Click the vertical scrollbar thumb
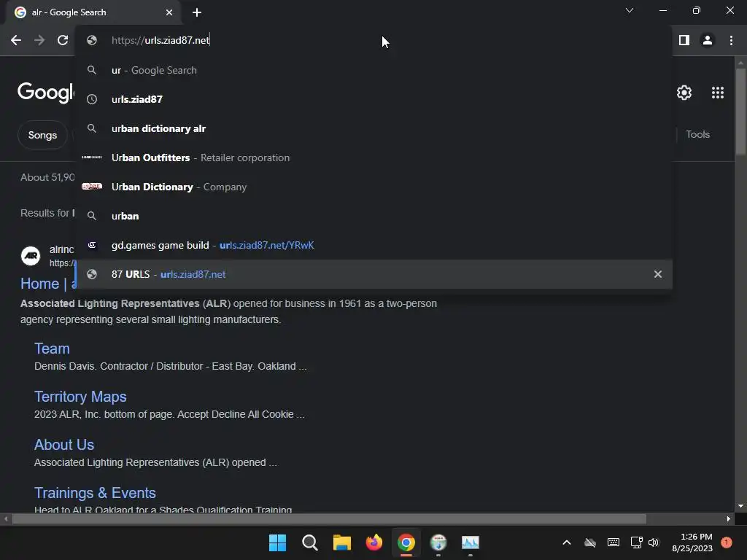This screenshot has height=560, width=747. pos(740,112)
